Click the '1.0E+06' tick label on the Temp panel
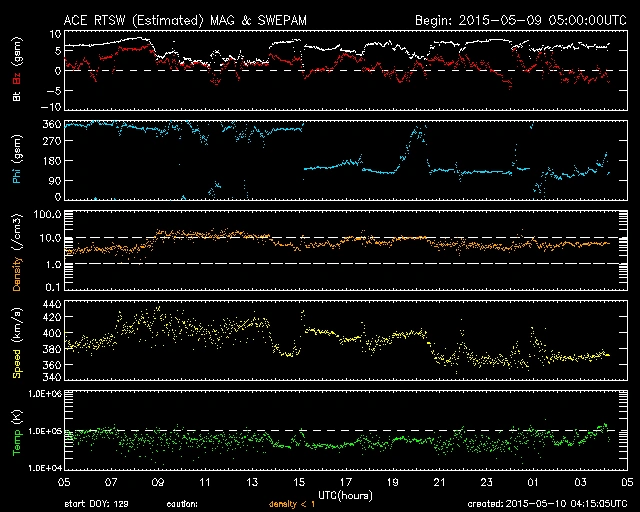Image resolution: width=640 pixels, height=512 pixels. 45,394
